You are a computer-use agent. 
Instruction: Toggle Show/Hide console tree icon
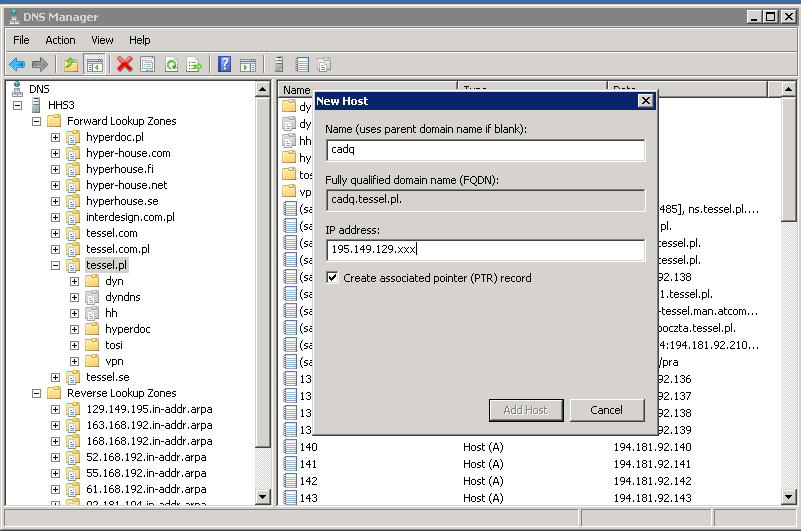[95, 64]
